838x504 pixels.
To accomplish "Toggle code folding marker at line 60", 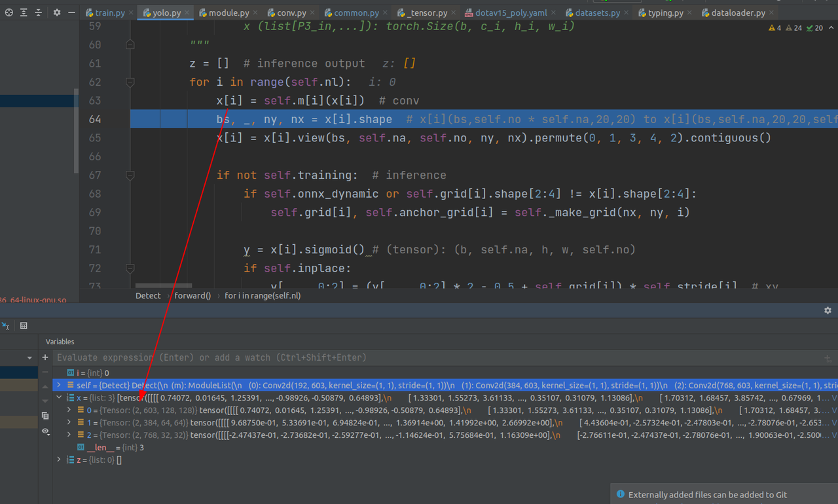I will (130, 45).
